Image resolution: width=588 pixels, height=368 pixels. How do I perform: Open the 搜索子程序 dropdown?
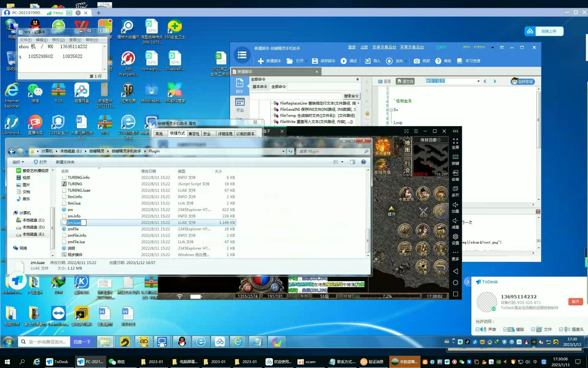coord(478,81)
